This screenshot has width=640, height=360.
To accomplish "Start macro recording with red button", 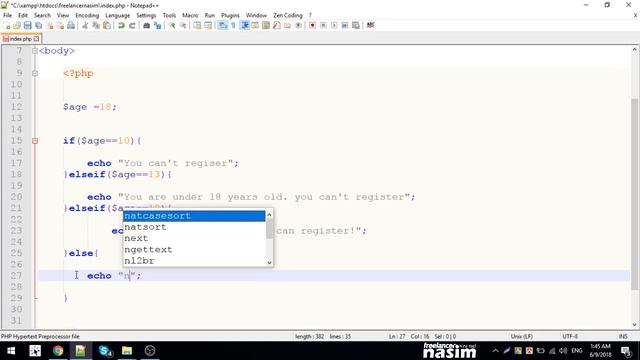I will pos(312,25).
